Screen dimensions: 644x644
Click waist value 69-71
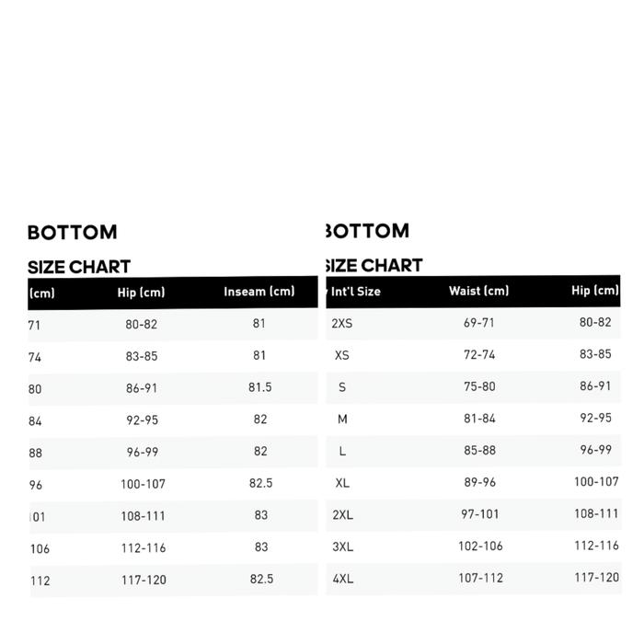point(478,323)
